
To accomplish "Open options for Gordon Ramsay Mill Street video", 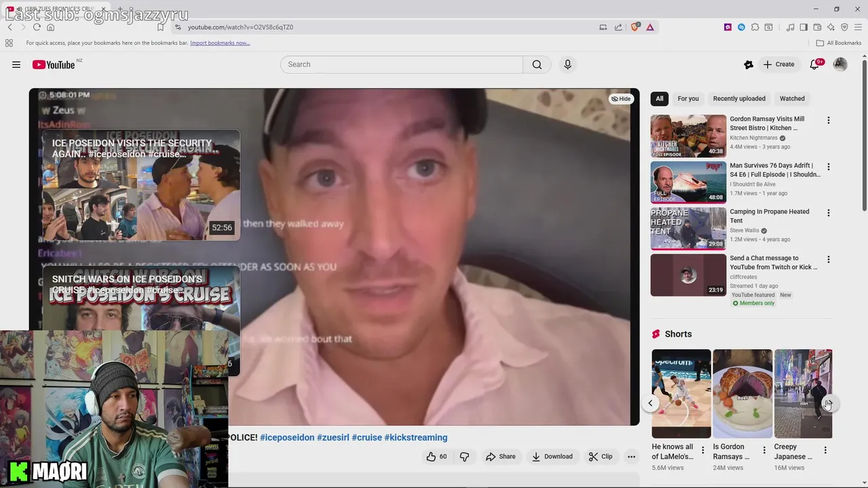I will [828, 120].
